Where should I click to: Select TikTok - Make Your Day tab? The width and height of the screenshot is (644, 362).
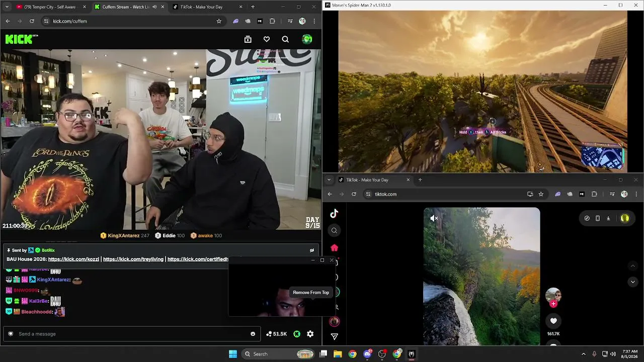[x=374, y=180]
